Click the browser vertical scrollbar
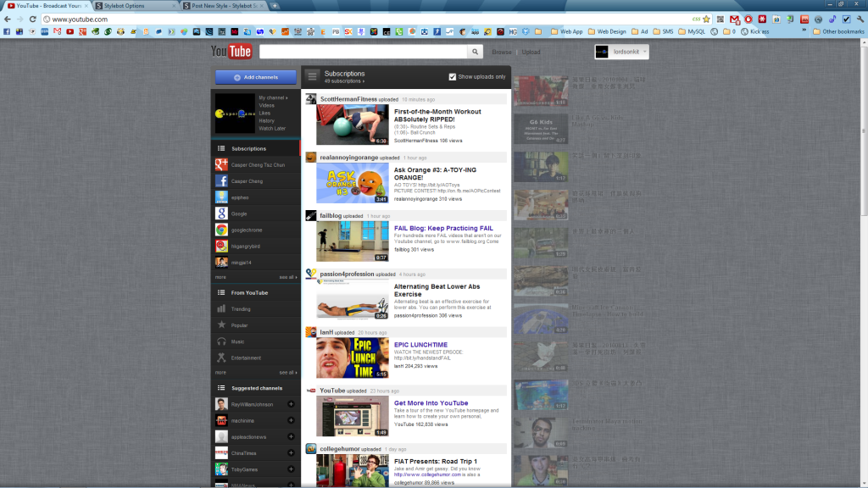 click(x=864, y=133)
